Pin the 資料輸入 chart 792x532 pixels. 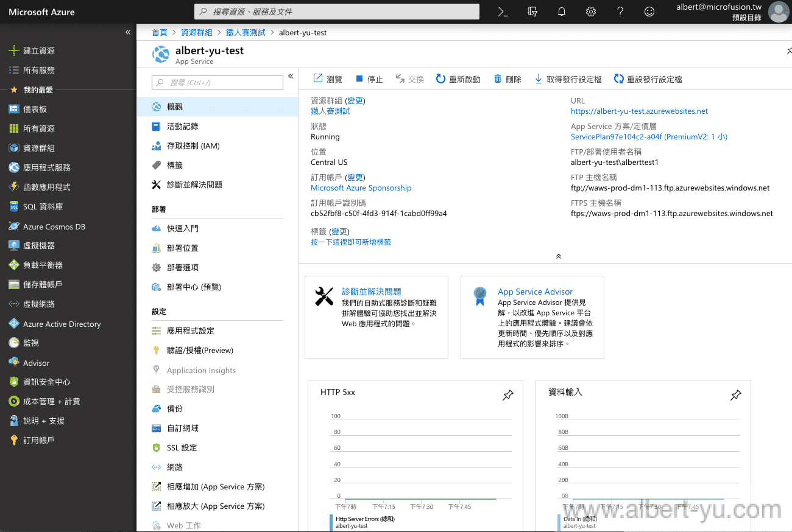pyautogui.click(x=735, y=396)
